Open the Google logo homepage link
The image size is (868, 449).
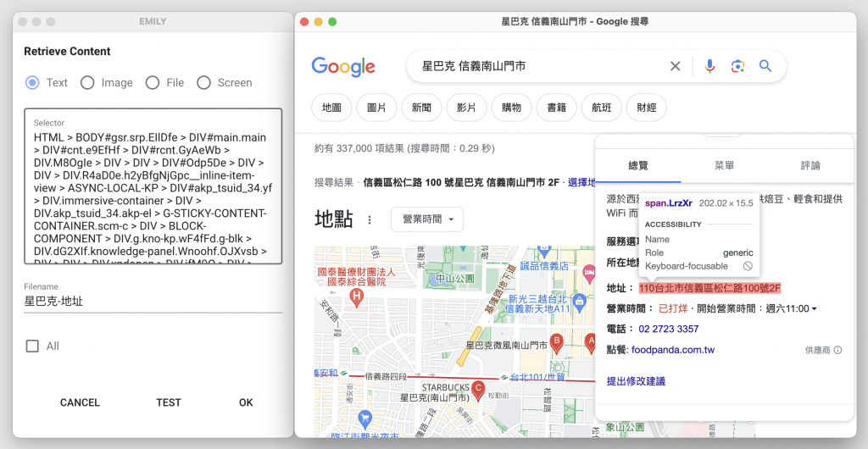(x=343, y=66)
